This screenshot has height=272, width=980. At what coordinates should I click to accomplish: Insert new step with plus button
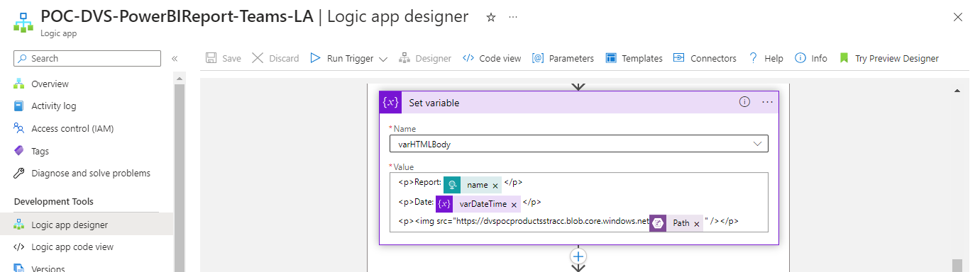tap(578, 256)
